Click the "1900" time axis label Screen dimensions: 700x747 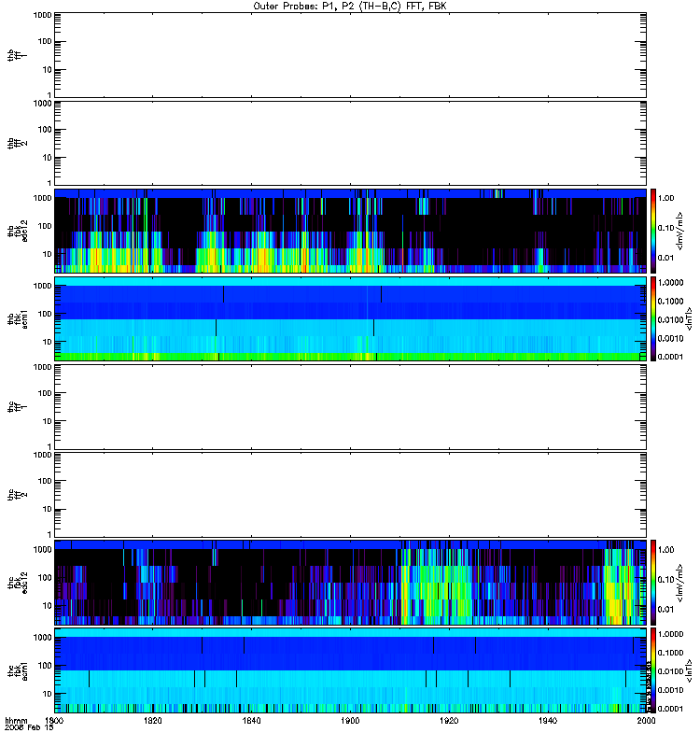(350, 720)
